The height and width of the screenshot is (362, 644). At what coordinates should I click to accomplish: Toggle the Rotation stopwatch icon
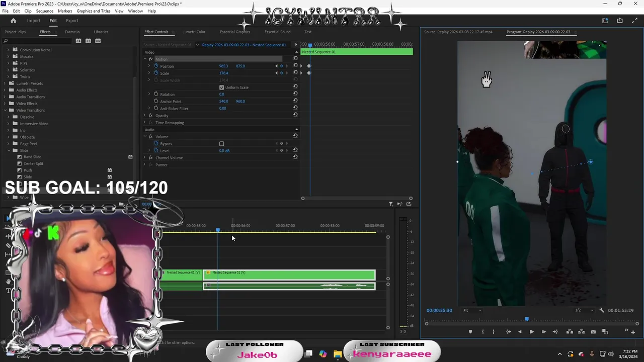point(156,94)
